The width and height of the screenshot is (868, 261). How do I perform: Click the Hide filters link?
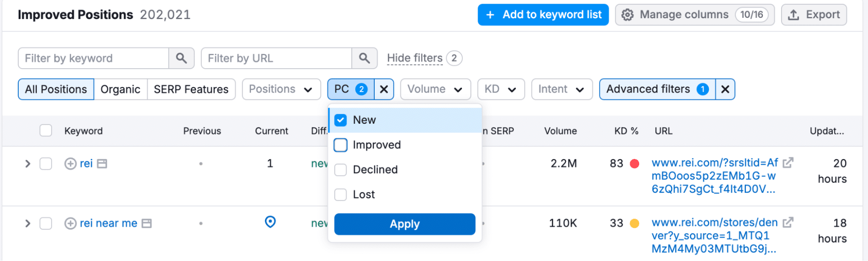pyautogui.click(x=415, y=58)
